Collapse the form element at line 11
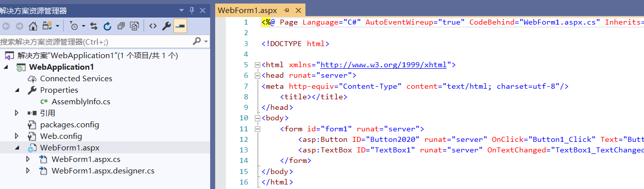Screen dimensions: 644x189 [257, 129]
